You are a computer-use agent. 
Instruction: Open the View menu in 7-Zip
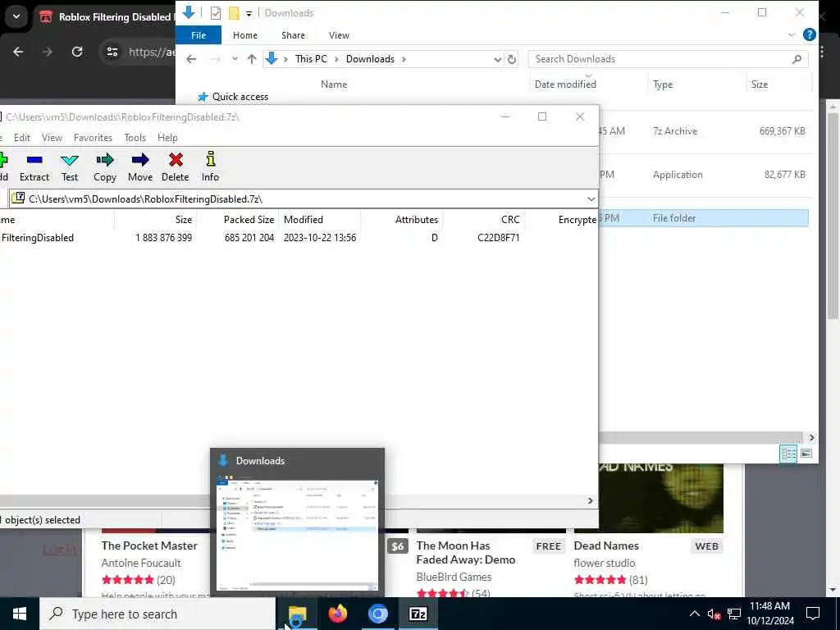point(52,138)
